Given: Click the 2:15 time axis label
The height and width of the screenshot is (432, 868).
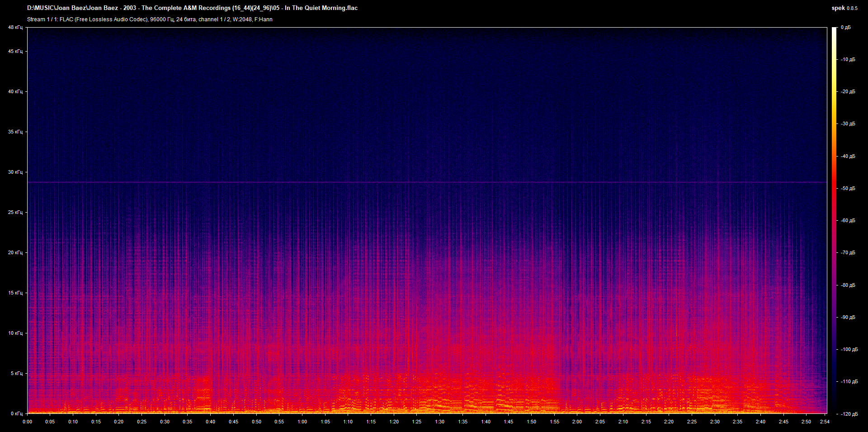Looking at the screenshot, I should (x=646, y=422).
